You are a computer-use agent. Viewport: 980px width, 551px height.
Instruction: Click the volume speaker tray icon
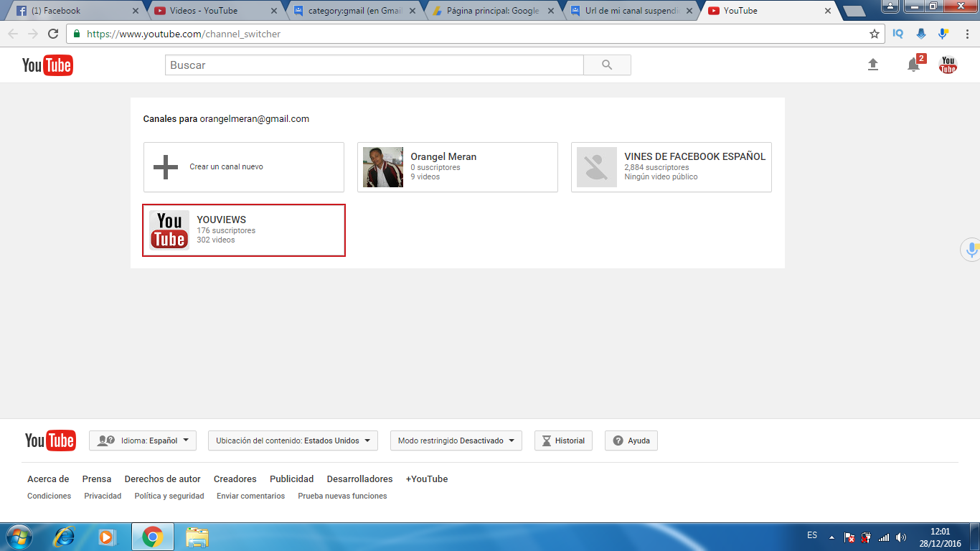pos(901,537)
